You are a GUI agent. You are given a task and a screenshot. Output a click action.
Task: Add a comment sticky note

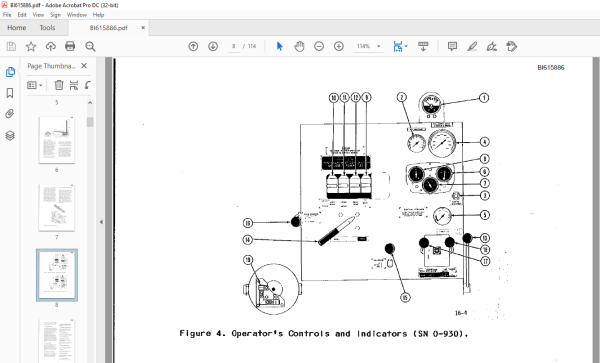pos(452,46)
